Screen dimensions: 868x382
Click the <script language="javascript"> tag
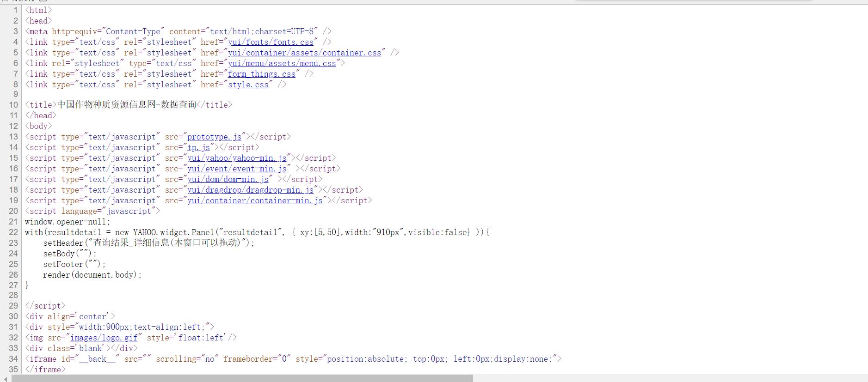(92, 211)
